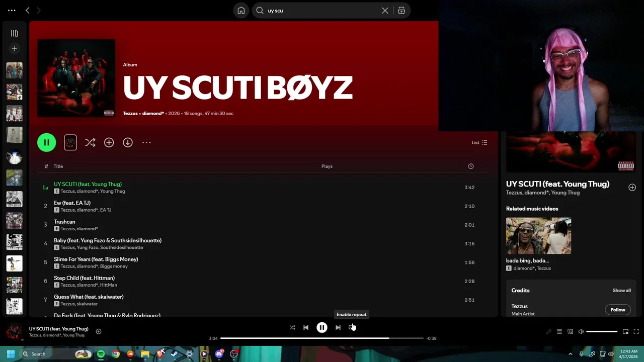Open the EA TJ artist link under Ew

point(106,210)
